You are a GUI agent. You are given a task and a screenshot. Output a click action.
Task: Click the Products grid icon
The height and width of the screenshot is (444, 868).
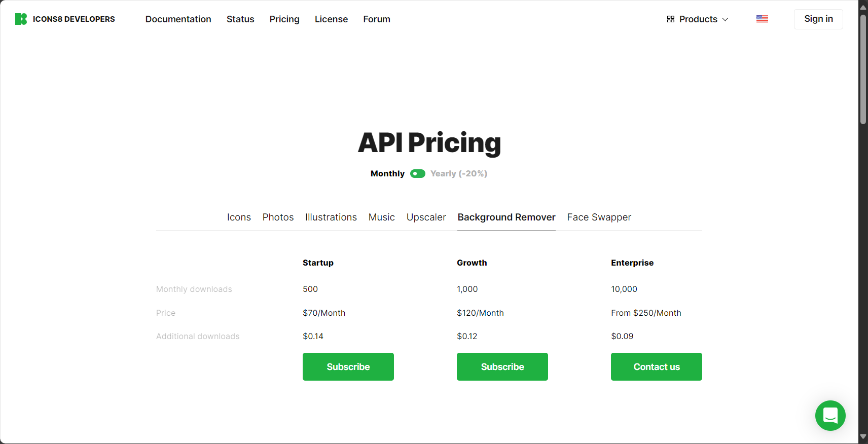(x=670, y=19)
